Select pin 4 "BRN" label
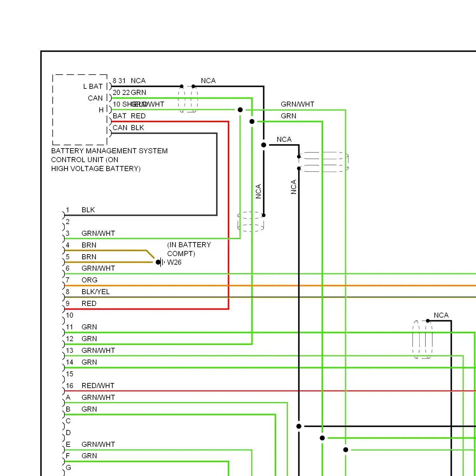The height and width of the screenshot is (476, 476). pos(89,245)
